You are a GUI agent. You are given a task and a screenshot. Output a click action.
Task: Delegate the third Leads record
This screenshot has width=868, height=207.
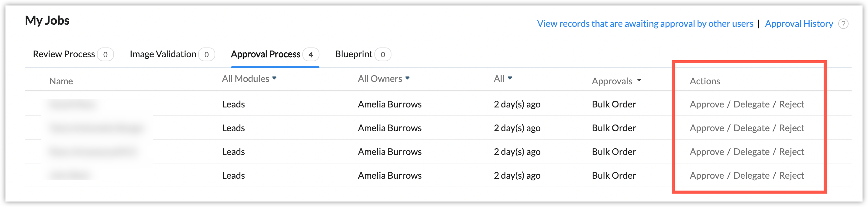pos(751,152)
